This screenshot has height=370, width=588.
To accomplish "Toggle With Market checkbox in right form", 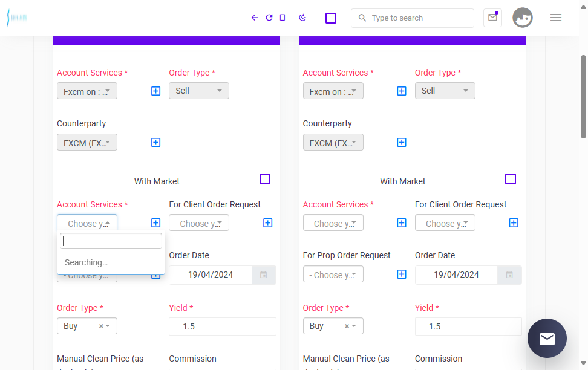I will pyautogui.click(x=511, y=179).
